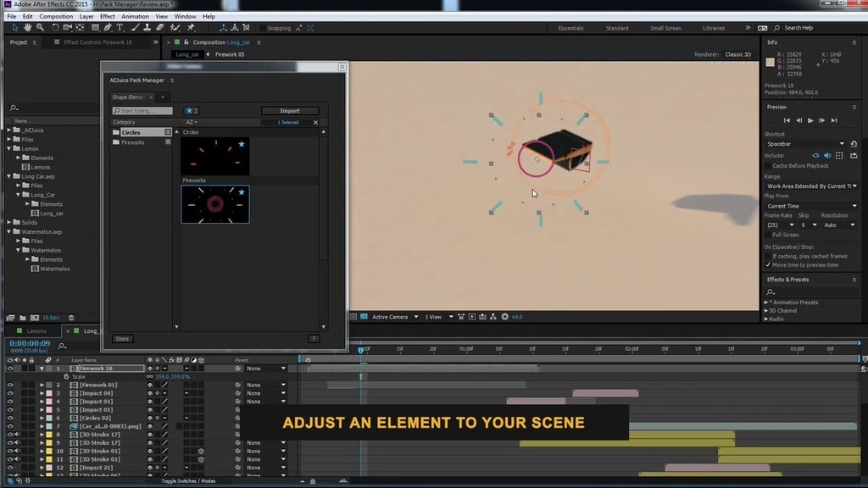Select the Rectangle shape tool

(95, 28)
